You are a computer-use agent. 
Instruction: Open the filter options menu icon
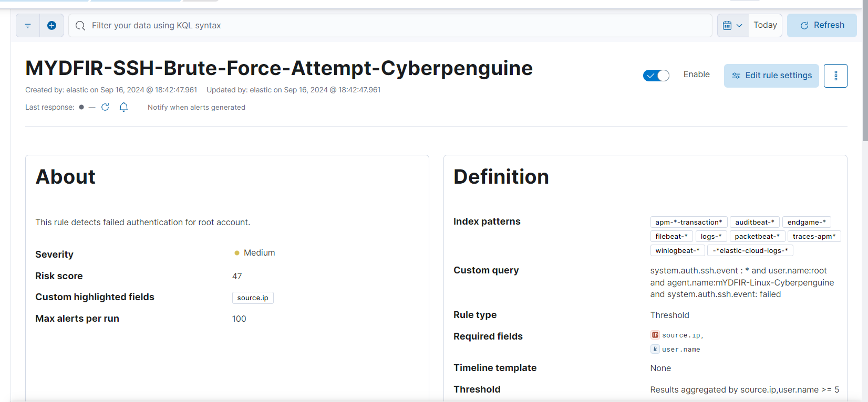pos(28,26)
